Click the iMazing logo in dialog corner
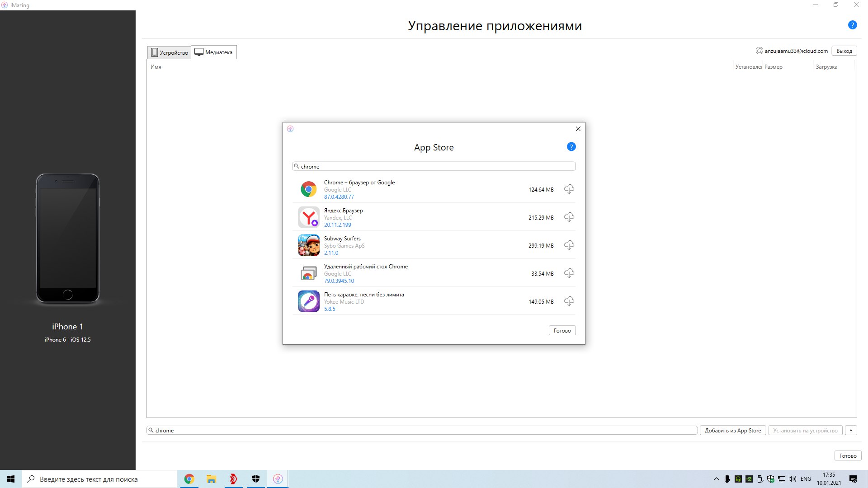 pyautogui.click(x=290, y=129)
